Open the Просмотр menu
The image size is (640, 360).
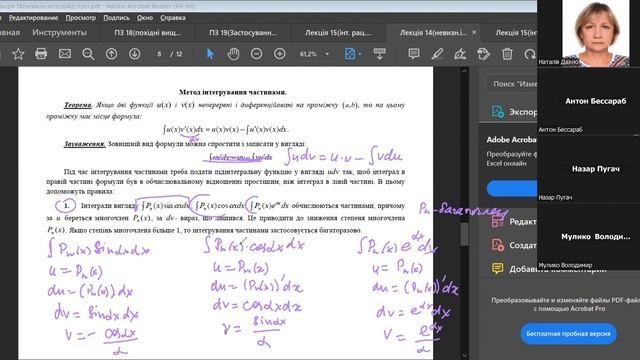point(80,18)
